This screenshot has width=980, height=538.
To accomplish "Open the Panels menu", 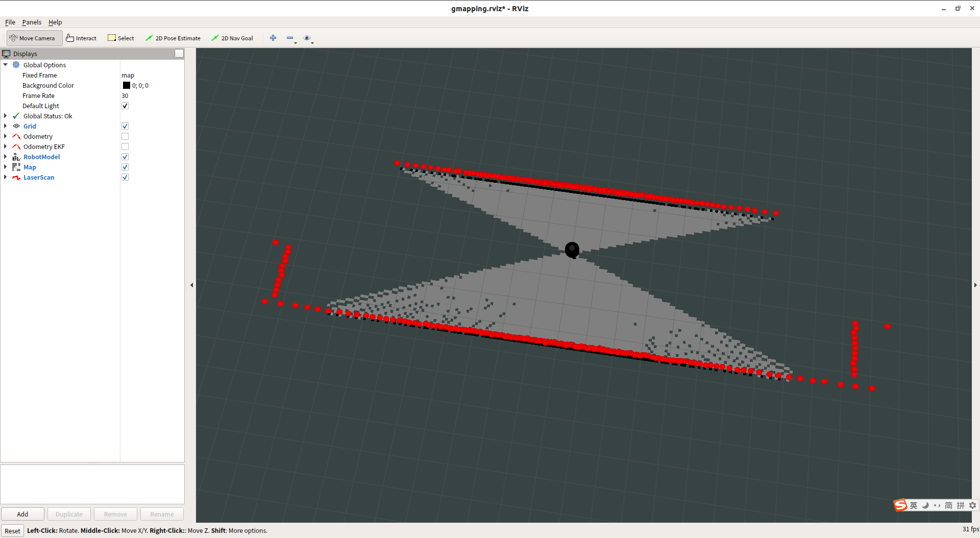I will coord(32,22).
